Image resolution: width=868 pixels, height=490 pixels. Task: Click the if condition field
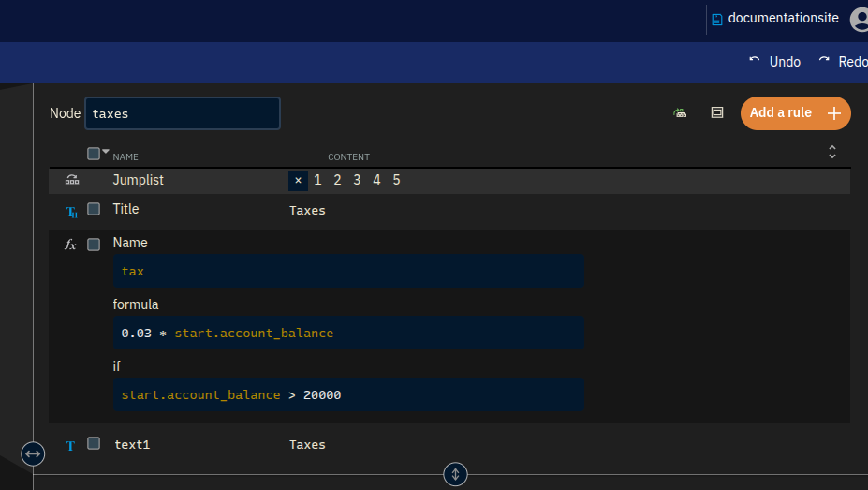click(x=348, y=394)
